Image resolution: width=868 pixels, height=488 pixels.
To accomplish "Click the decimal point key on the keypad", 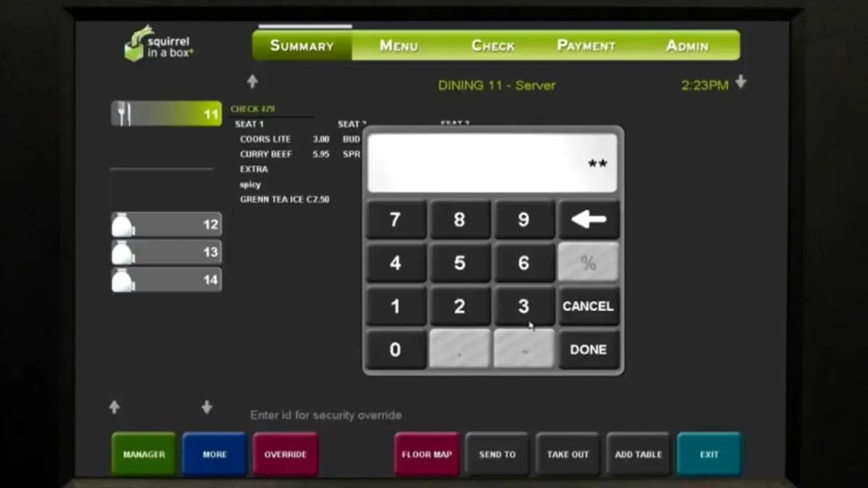I will (x=460, y=350).
